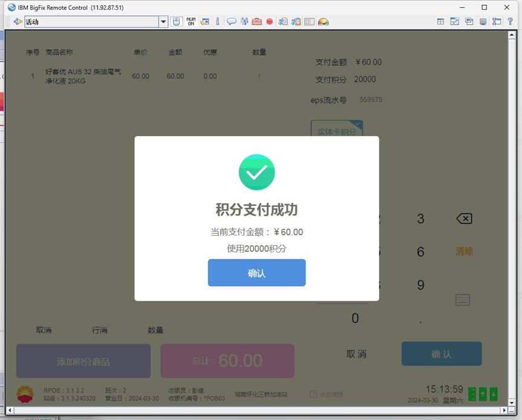Open the 活动 combo box field
The image size is (522, 420).
[x=91, y=22]
